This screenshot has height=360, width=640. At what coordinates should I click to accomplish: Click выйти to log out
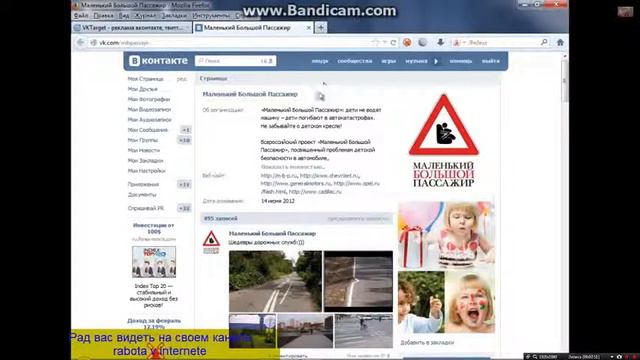tap(490, 61)
